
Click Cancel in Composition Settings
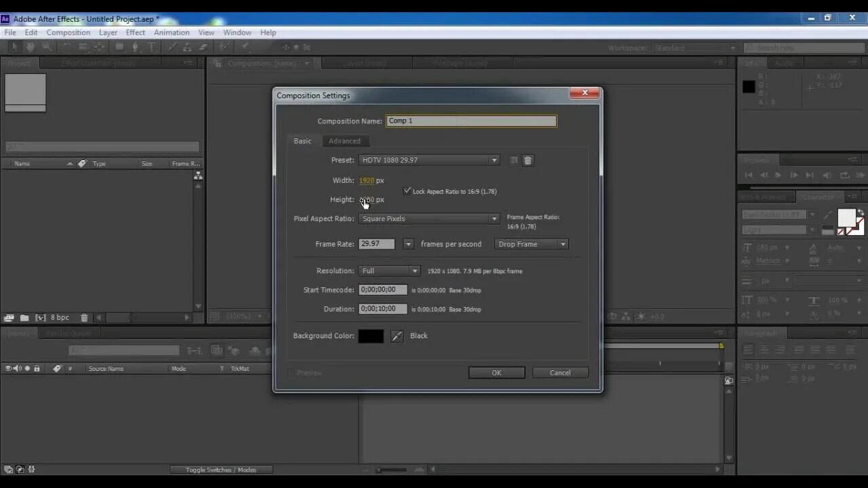pos(560,373)
